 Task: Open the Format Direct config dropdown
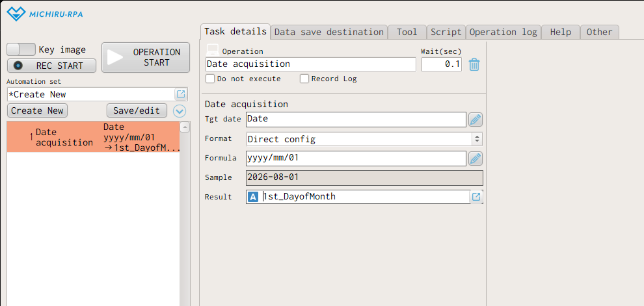click(364, 139)
